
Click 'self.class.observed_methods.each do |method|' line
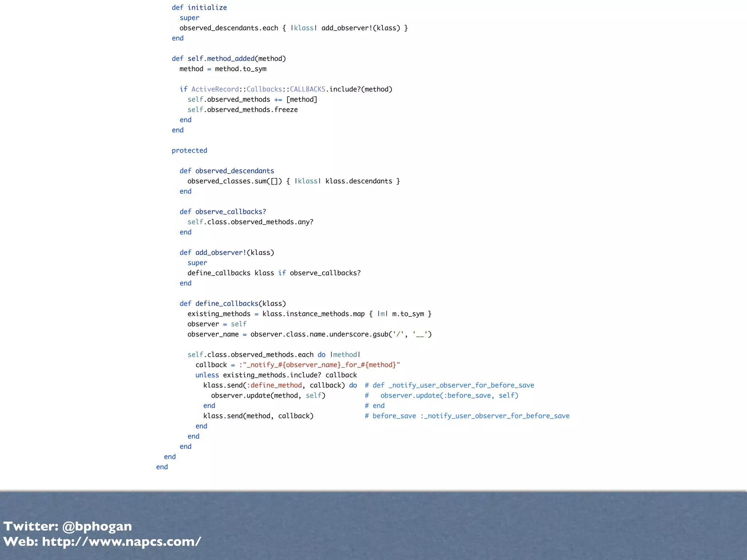click(x=274, y=355)
